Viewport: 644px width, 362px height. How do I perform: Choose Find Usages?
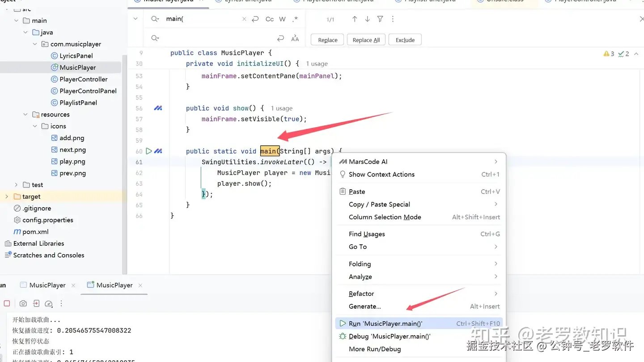pyautogui.click(x=418, y=234)
